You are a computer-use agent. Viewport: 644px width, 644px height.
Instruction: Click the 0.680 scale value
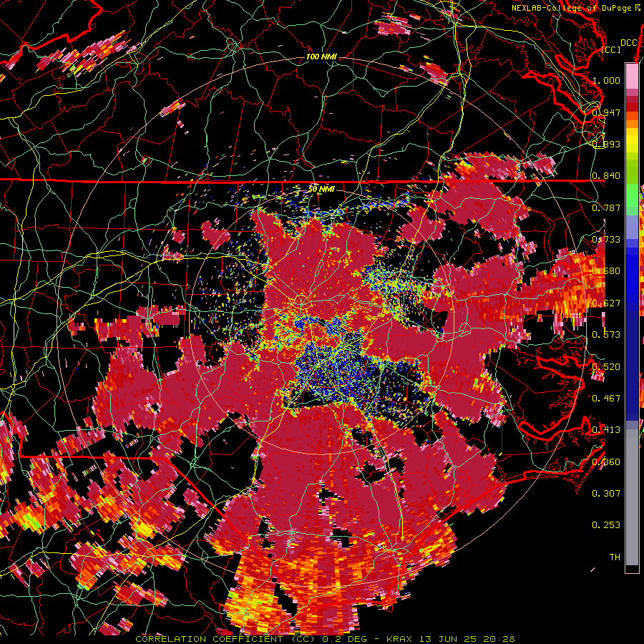click(606, 271)
